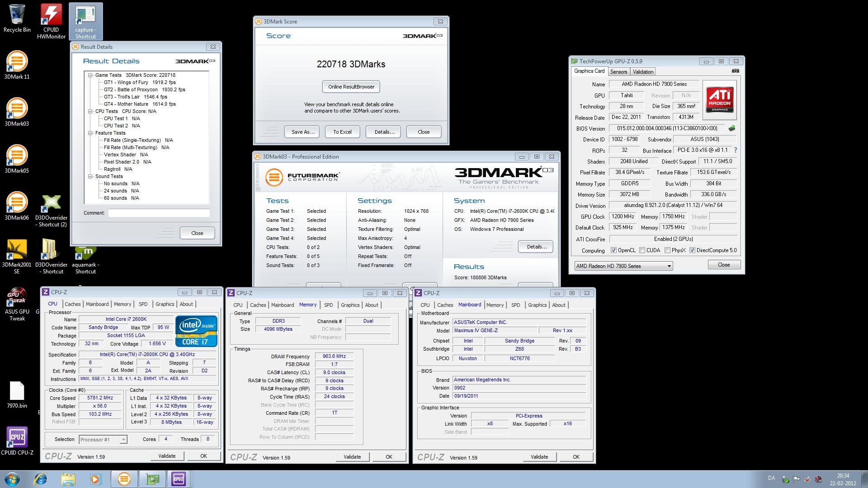Toggle the DirectCompute 5.0 checkbox
Screen dimensions: 868x488
(692, 250)
